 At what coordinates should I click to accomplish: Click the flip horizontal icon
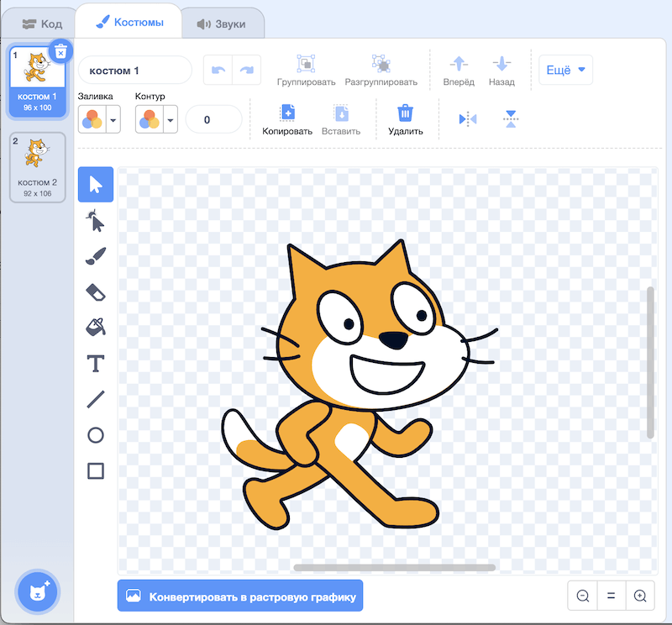[468, 119]
